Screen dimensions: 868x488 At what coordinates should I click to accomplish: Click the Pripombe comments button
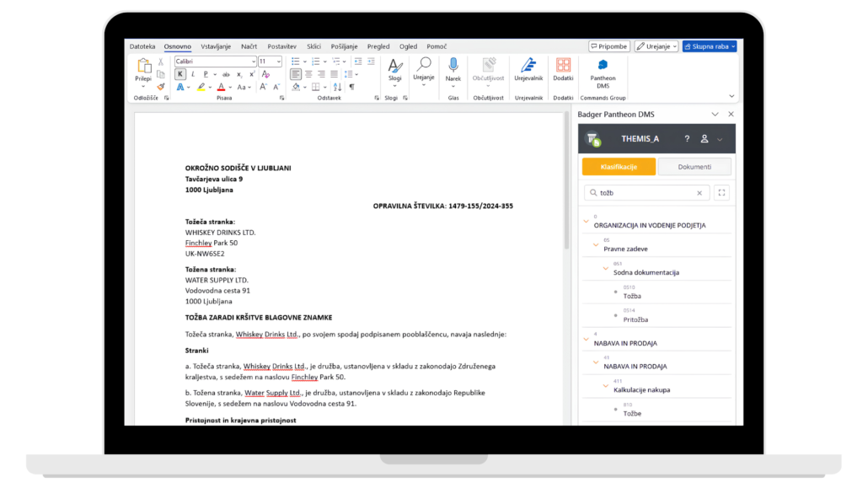(609, 46)
